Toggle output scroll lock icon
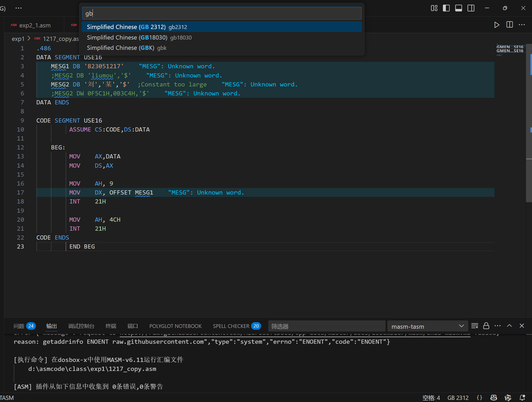The height and width of the screenshot is (402, 532). 486,326
